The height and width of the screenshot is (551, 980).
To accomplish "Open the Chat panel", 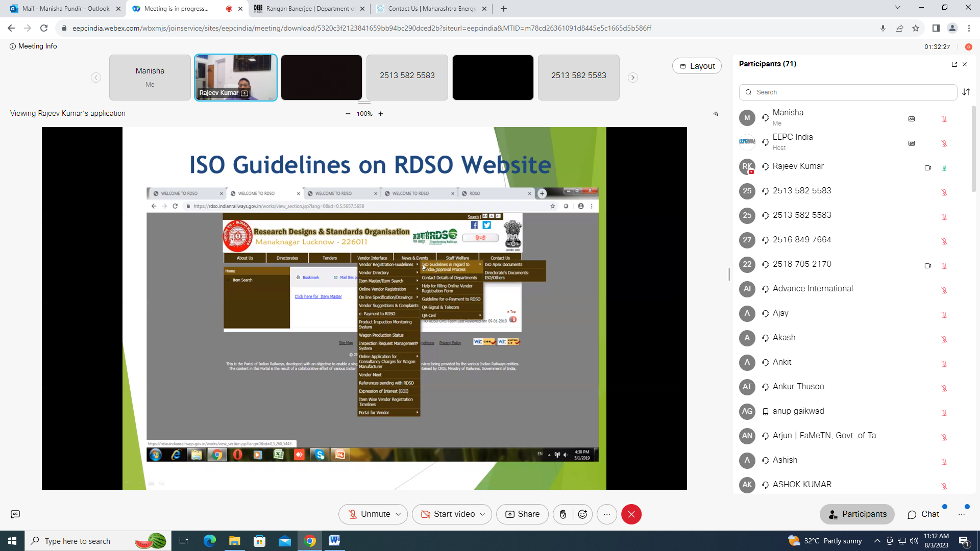I will tap(923, 514).
